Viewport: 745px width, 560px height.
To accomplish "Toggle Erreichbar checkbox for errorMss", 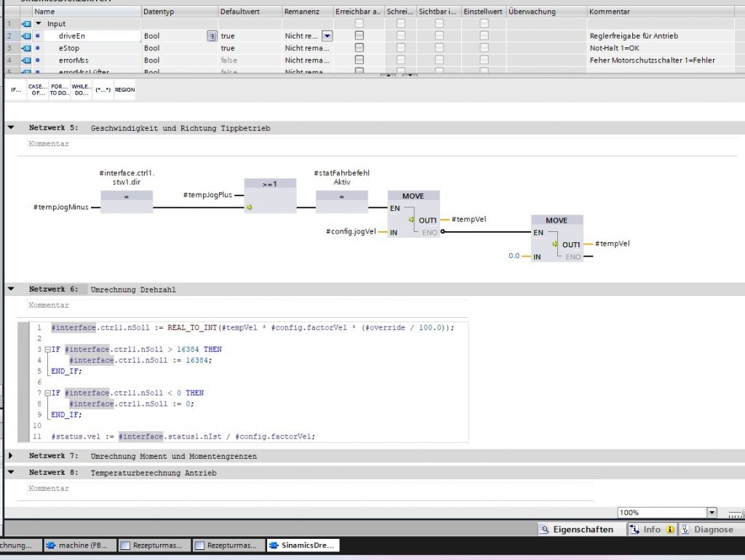I will 359,60.
